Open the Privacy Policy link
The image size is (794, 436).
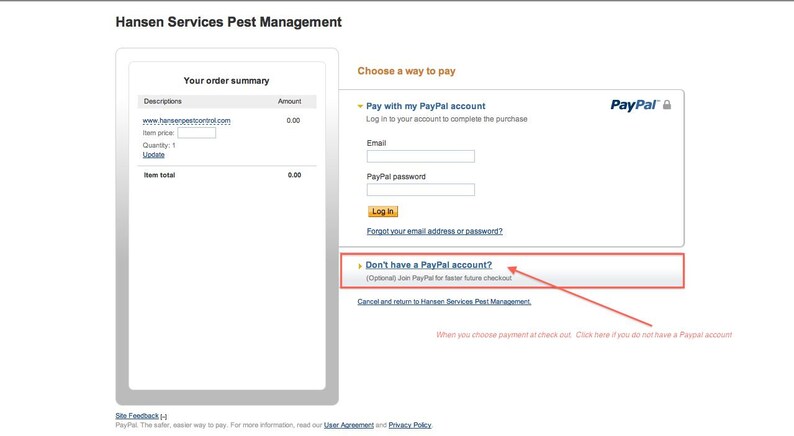coord(410,425)
